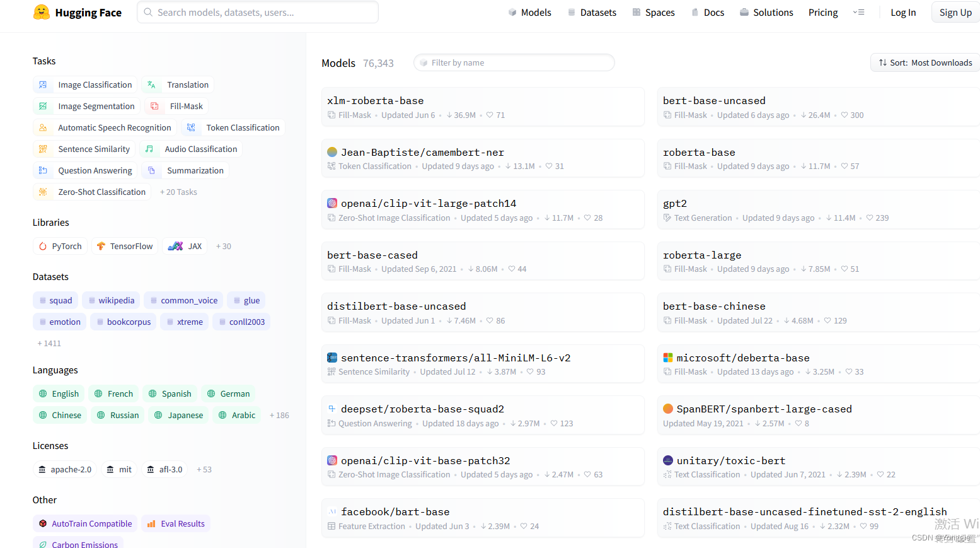Toggle the bookcorpus dataset filter

coord(124,322)
